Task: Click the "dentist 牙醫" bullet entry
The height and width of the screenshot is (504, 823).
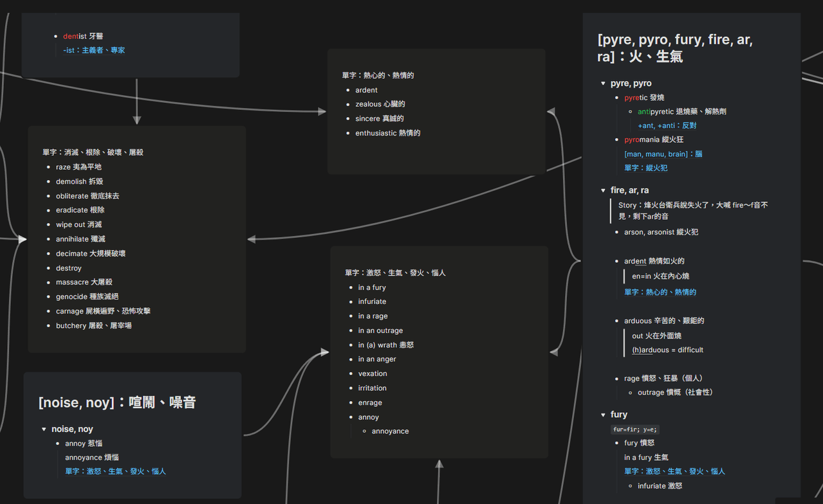Action: [x=83, y=36]
